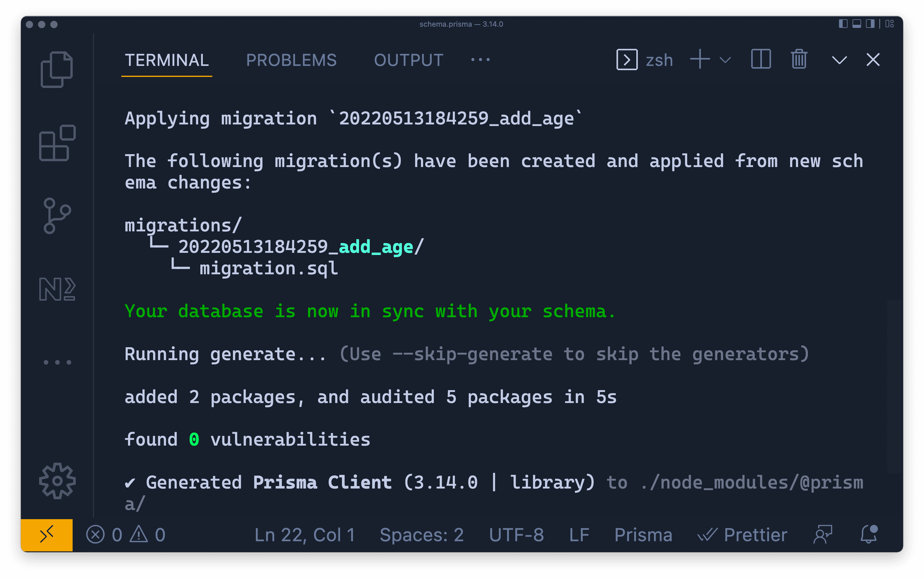This screenshot has width=924, height=578.
Task: Collapse the panel with the chevron
Action: (839, 60)
